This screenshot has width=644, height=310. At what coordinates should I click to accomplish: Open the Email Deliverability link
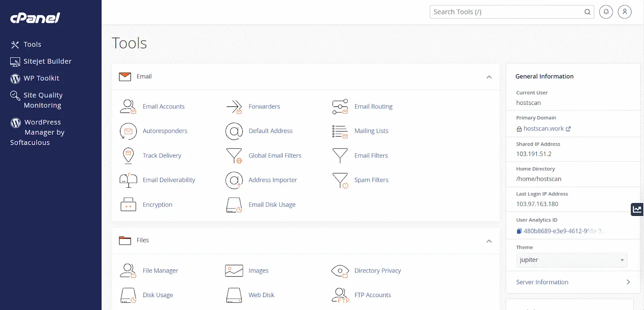(x=169, y=180)
